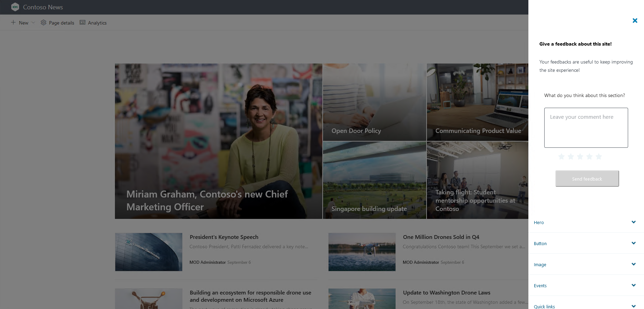Click the Analytics chart icon
Viewport: 644px width, 309px height.
pos(82,22)
